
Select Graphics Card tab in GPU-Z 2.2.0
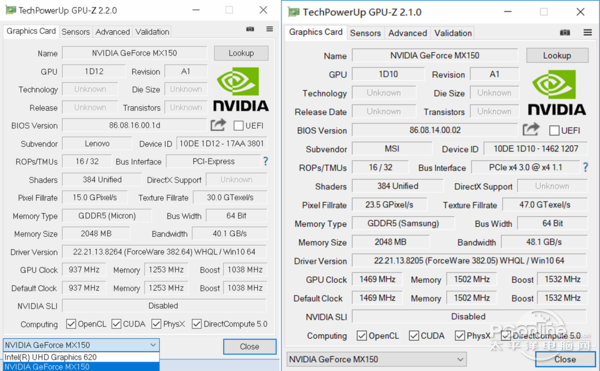31,31
